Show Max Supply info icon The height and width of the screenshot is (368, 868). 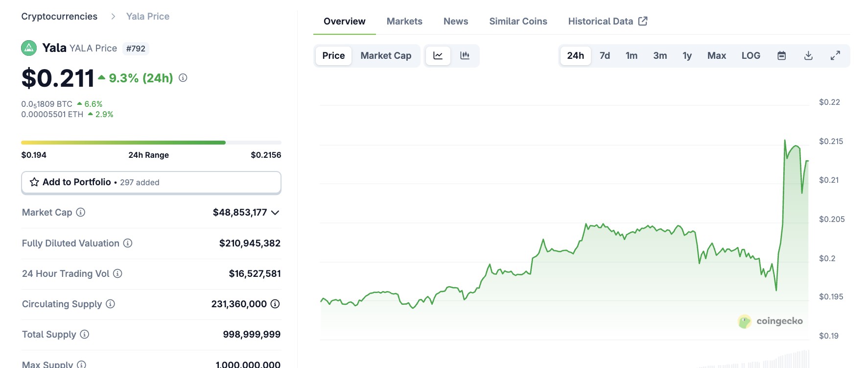(82, 365)
